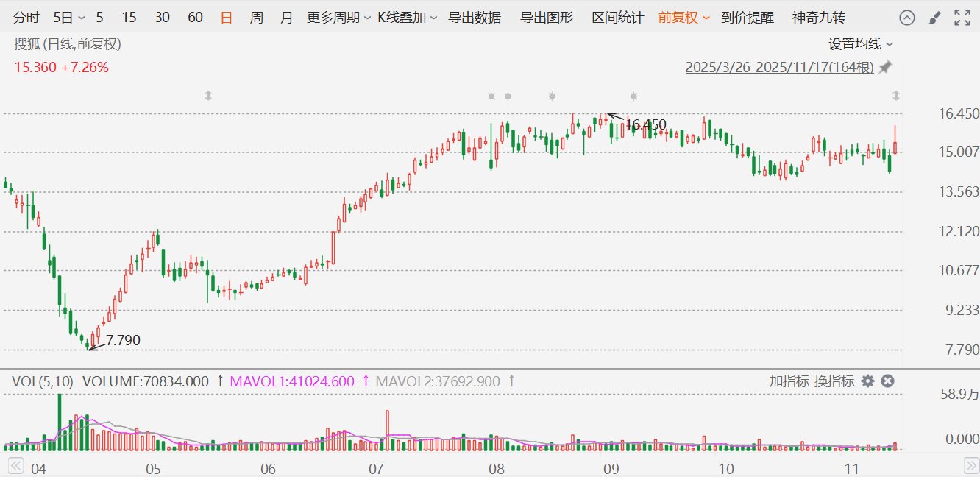Screen dimensions: 980x477
Task: Switch to the 分时 intraday tab
Action: click(x=26, y=18)
